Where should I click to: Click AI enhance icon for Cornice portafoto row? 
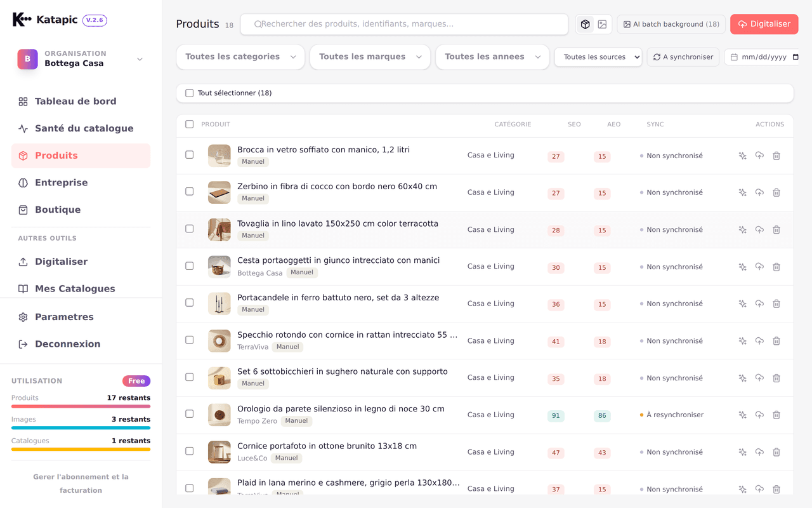click(x=742, y=452)
